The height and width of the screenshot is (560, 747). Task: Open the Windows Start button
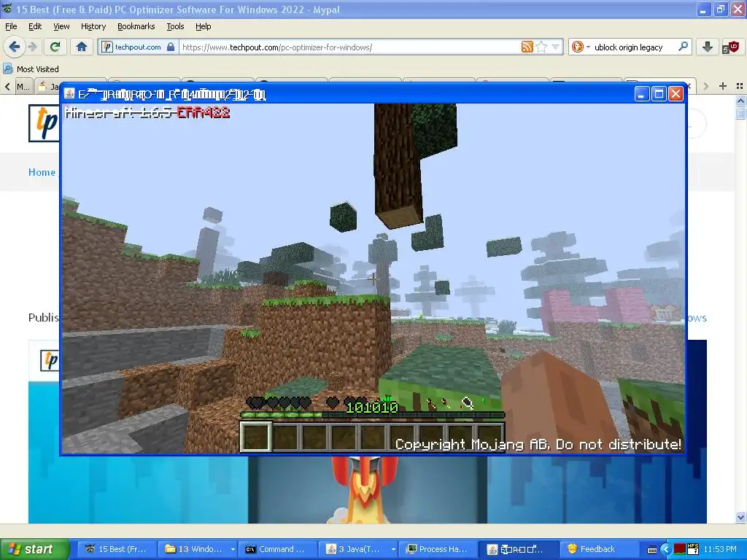click(34, 549)
